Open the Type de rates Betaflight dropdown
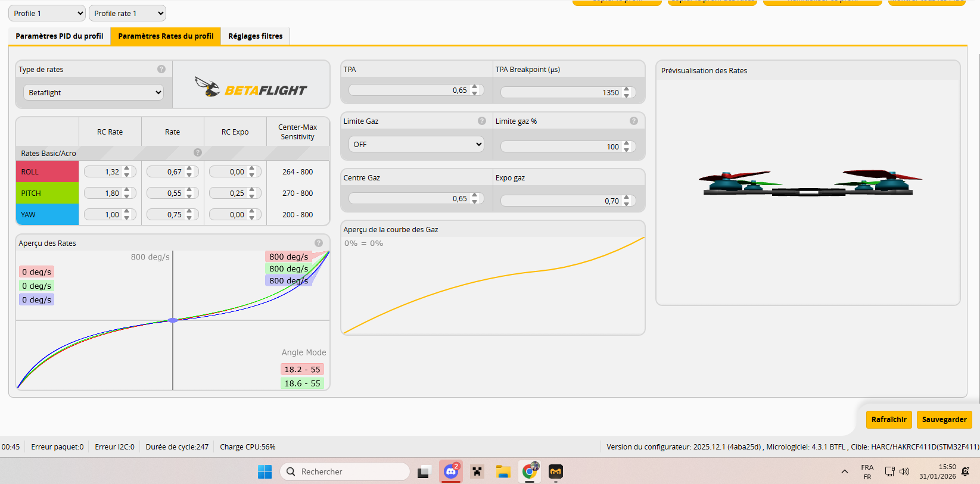 [94, 92]
